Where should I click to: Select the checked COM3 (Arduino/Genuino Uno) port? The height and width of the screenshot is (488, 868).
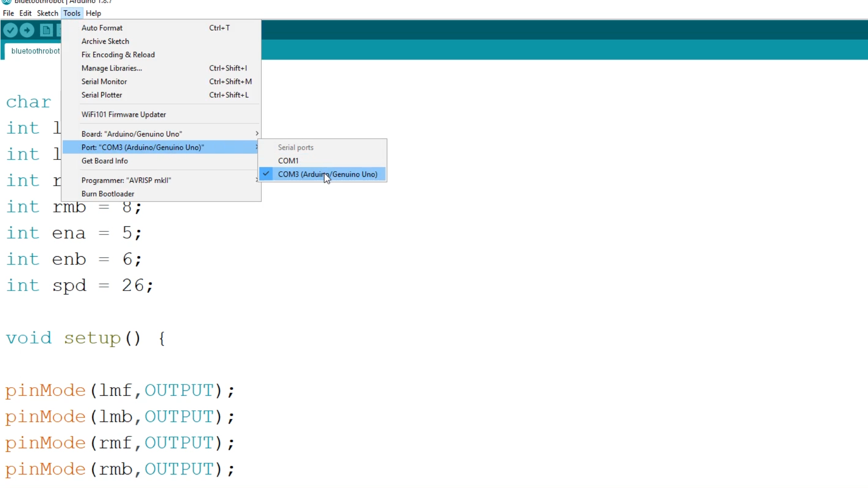[327, 174]
